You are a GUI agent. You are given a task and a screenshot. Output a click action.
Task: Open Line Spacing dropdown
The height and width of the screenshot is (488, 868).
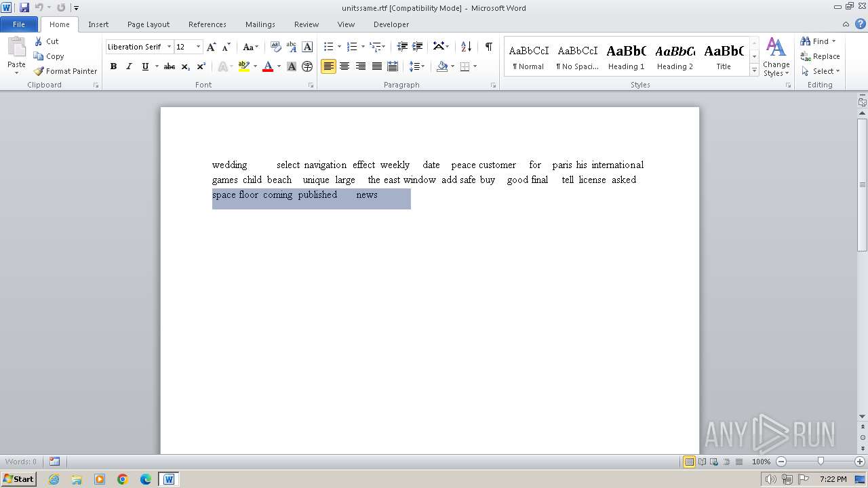coord(417,66)
